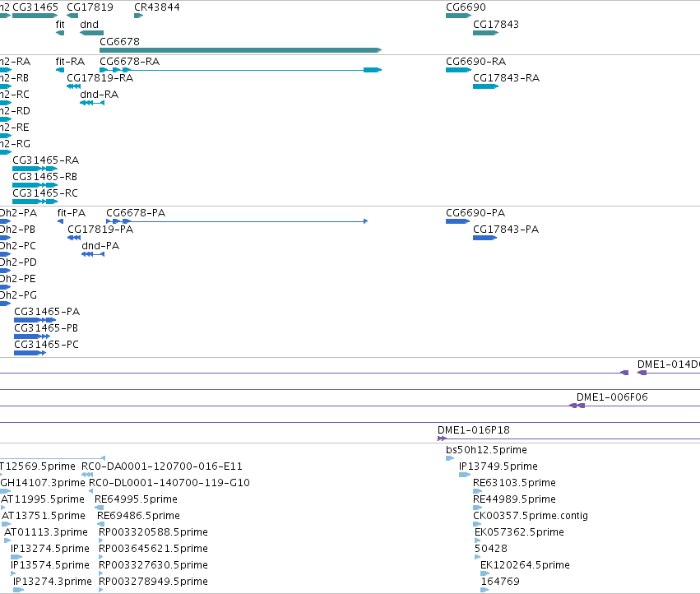Click the RE44989.5prime EST label
Viewport: 700px width, 594px height.
click(x=514, y=499)
